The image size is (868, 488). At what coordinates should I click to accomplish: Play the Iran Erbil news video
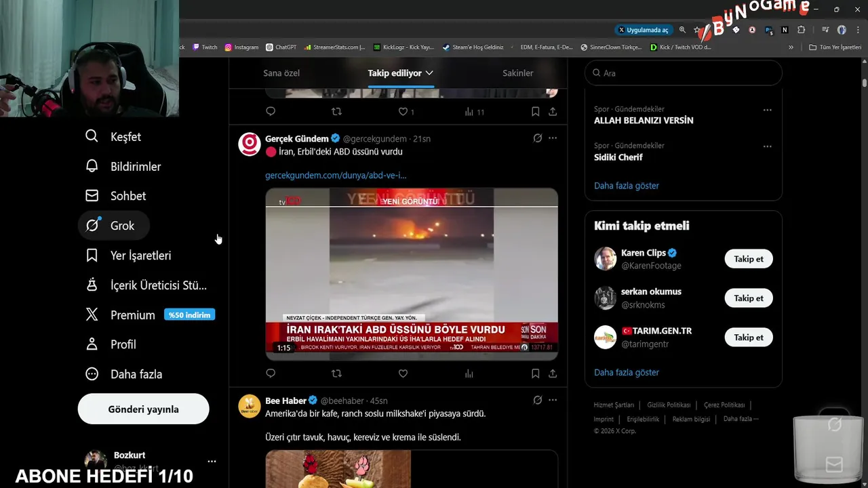412,274
